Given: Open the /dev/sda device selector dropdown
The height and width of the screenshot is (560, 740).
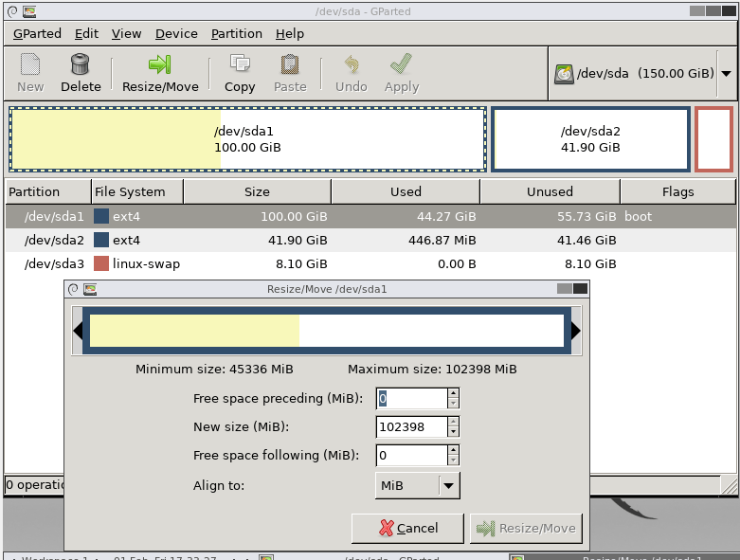Looking at the screenshot, I should [727, 74].
